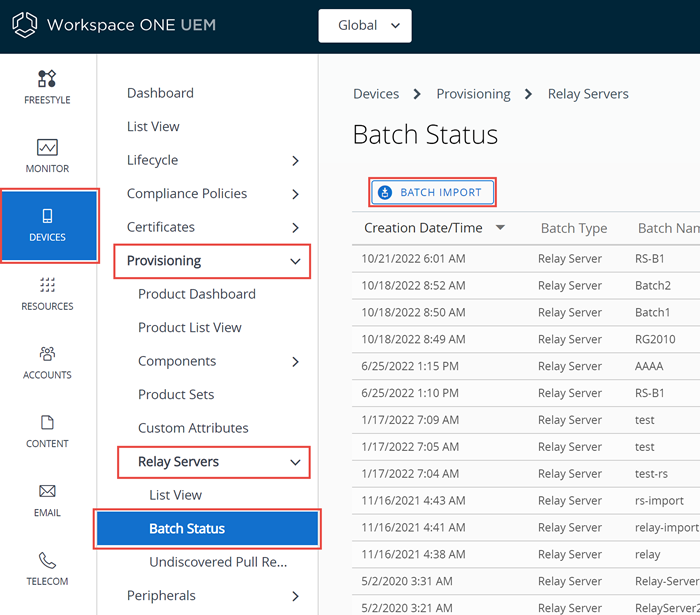Screen dimensions: 700x615
Task: Select row dated 10/21/2022 6:01 AM
Action: point(526,258)
